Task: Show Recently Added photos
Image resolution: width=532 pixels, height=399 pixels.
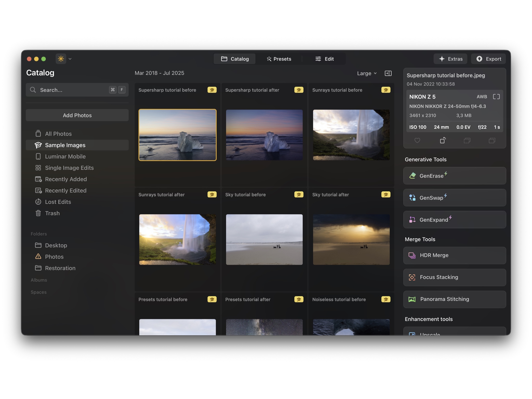Action: [x=77, y=179]
